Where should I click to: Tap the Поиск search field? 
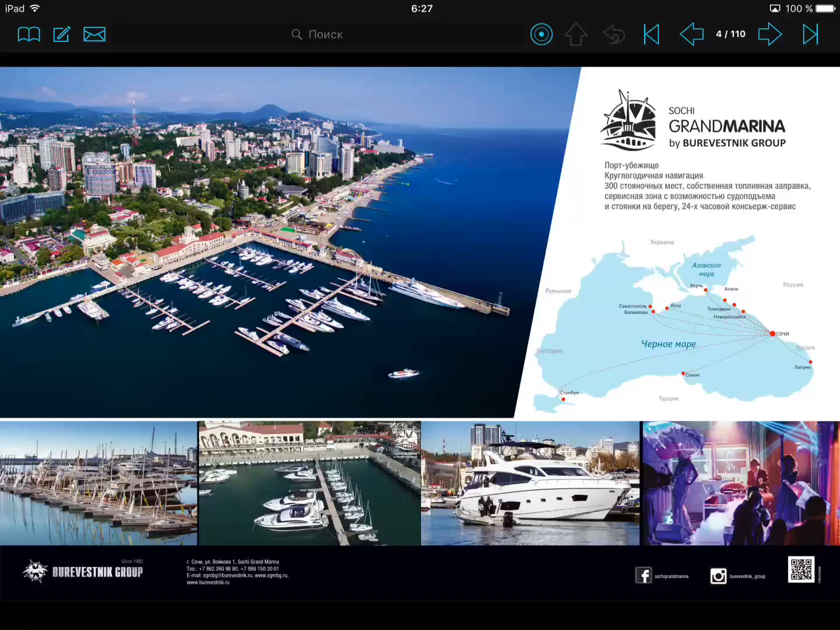tap(318, 34)
